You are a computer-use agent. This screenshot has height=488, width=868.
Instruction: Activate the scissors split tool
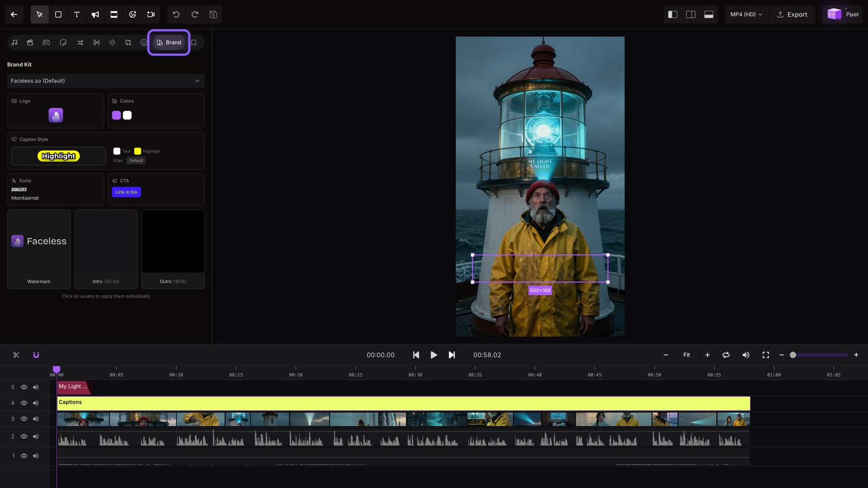pyautogui.click(x=16, y=355)
